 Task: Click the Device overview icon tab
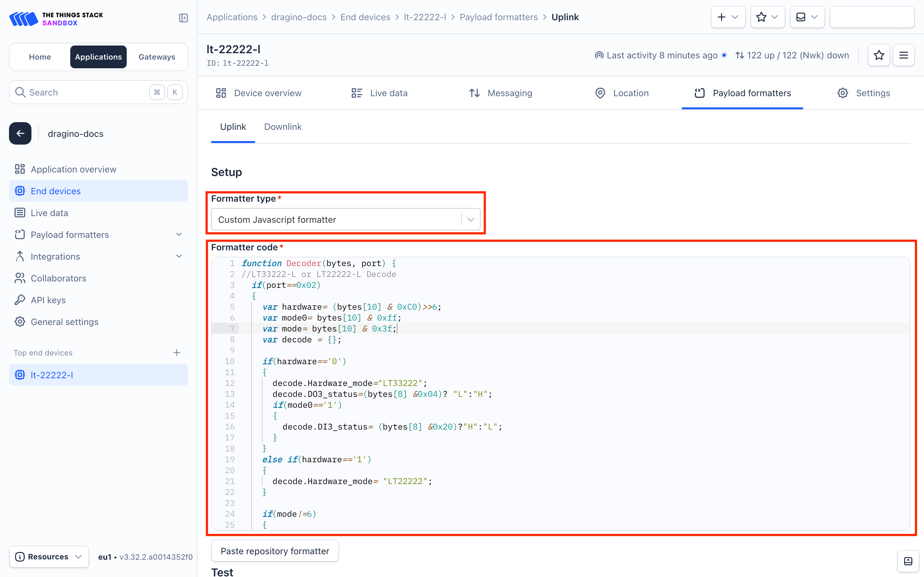coord(260,93)
